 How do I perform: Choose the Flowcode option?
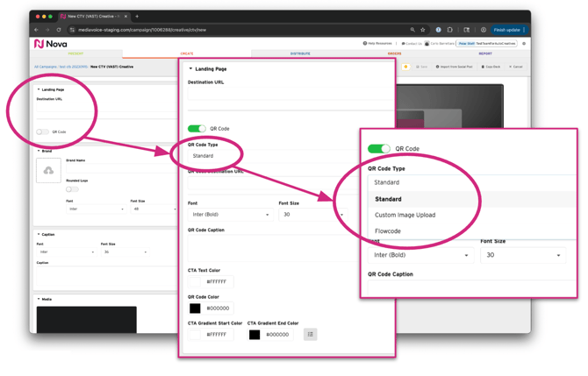(x=388, y=231)
